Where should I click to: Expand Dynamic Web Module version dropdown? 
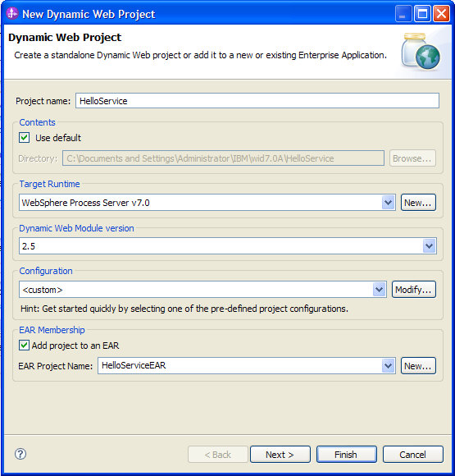[430, 246]
